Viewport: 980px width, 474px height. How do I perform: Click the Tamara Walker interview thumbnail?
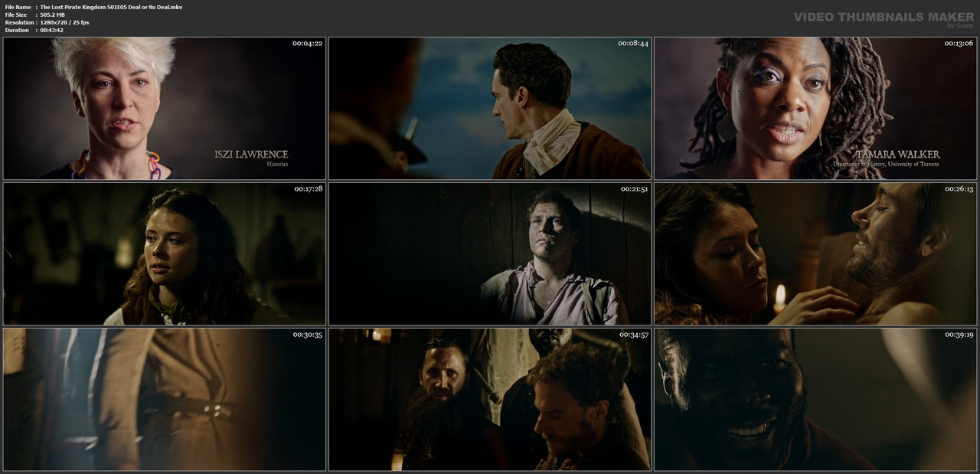[x=815, y=108]
